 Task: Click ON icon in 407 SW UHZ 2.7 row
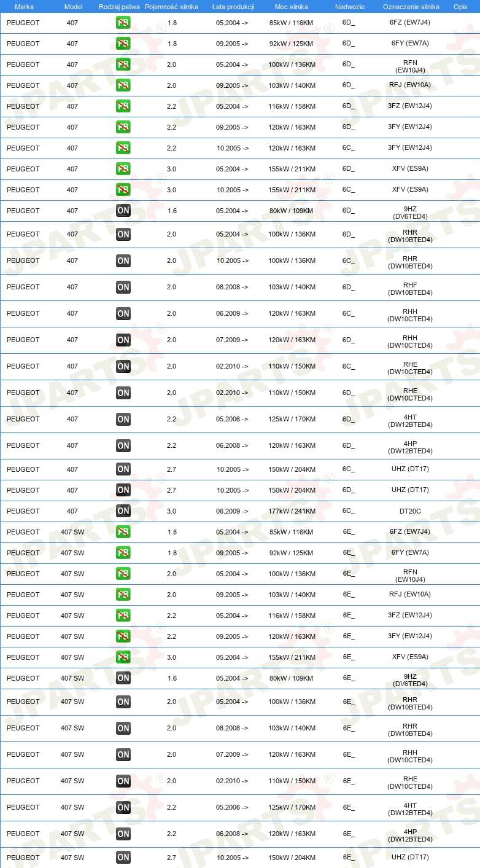[123, 858]
